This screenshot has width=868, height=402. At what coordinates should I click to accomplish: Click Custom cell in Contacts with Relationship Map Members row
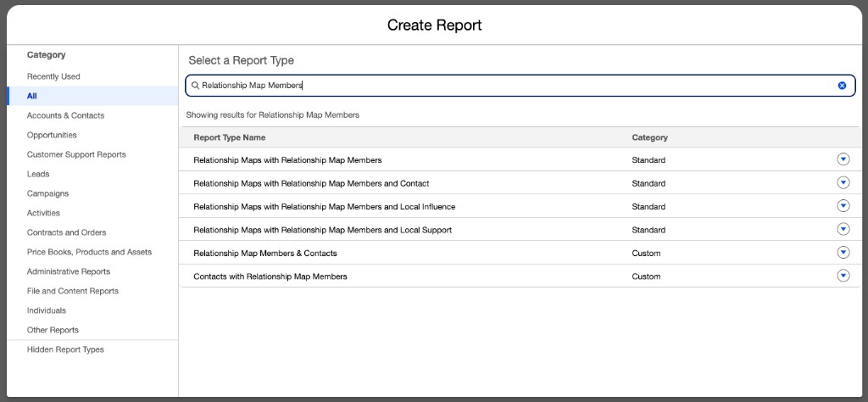pos(646,276)
